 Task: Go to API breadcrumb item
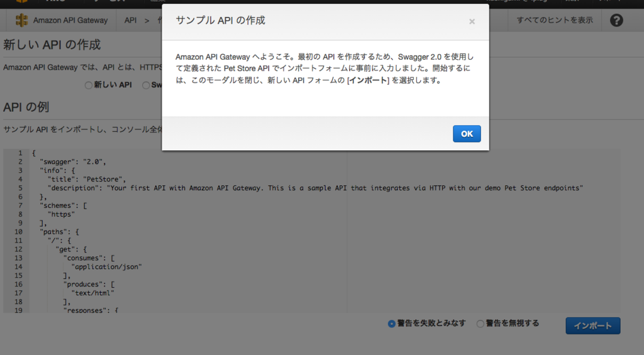point(130,20)
